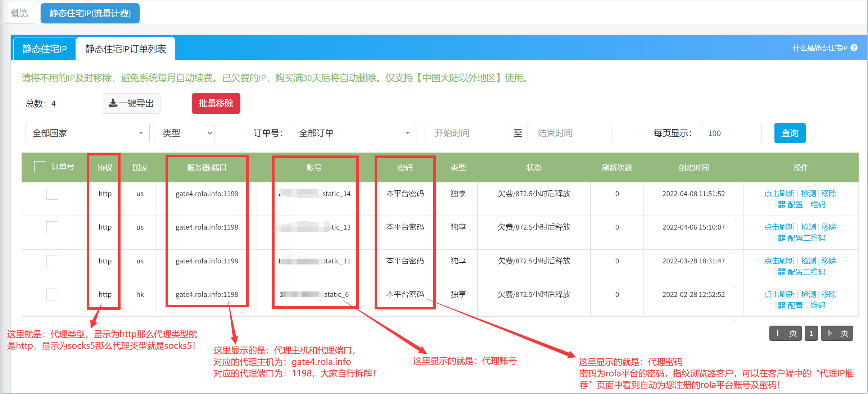This screenshot has height=394, width=868.
Task: Toggle the select-all checkbox in the table header
Action: click(40, 167)
